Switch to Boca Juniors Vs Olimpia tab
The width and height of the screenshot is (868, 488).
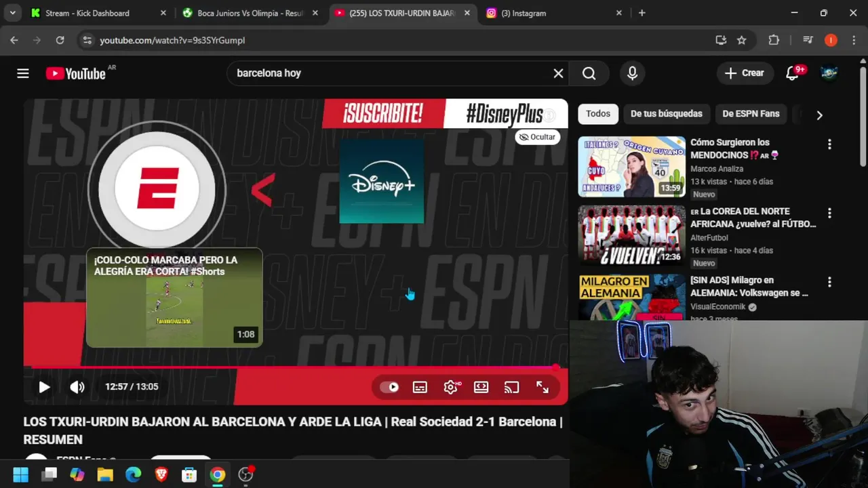click(250, 13)
